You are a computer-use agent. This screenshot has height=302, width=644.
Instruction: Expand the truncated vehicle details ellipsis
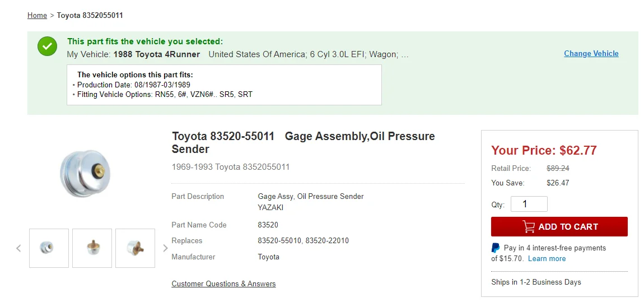coord(405,54)
